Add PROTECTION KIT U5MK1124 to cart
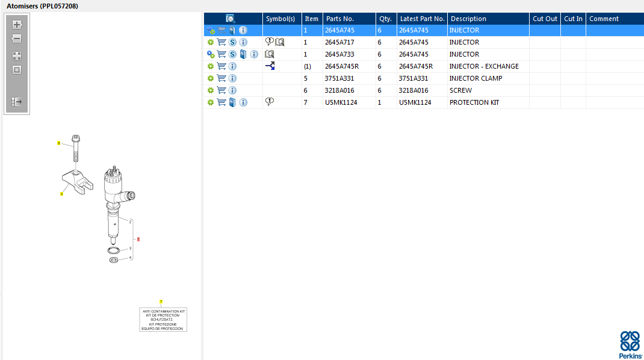This screenshot has width=644, height=360. (x=221, y=102)
